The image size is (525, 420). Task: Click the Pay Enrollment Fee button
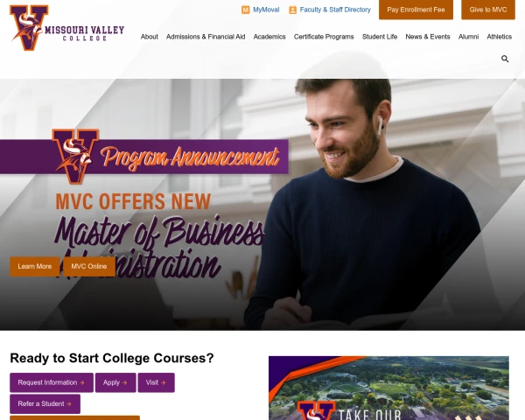click(416, 10)
